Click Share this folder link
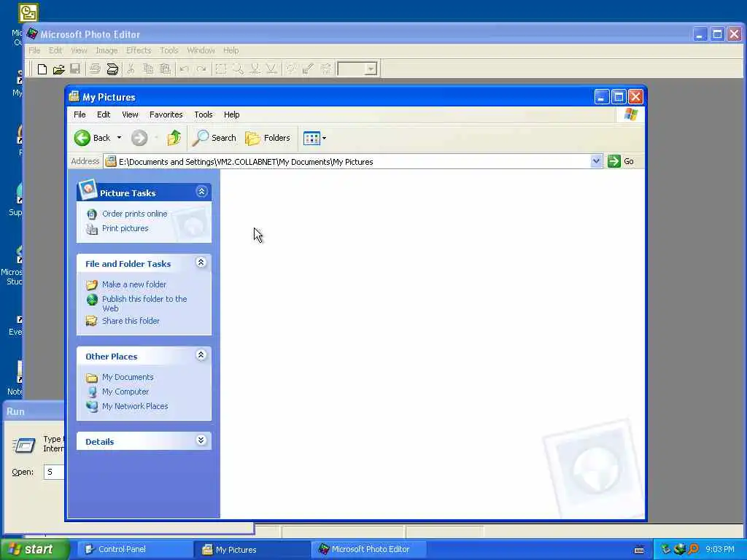Screen dimensions: 747x560 (131, 321)
